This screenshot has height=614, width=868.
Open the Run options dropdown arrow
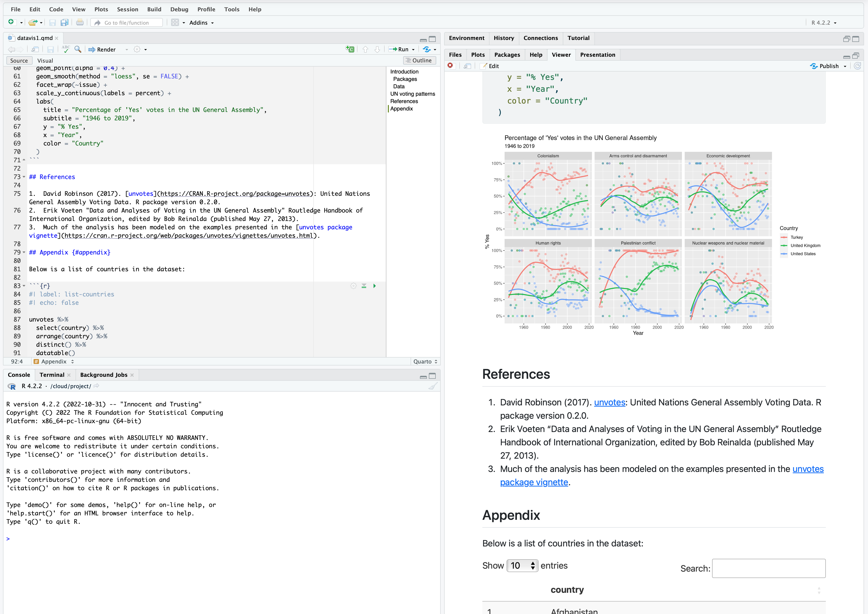coord(413,50)
